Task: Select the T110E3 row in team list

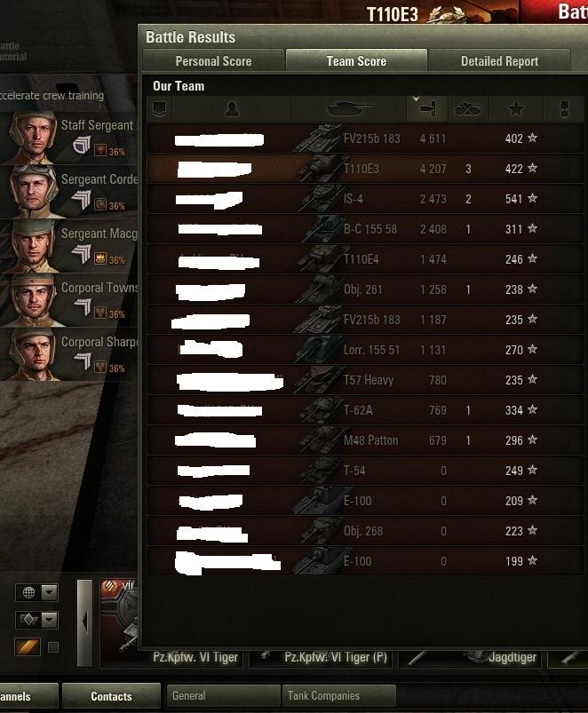Action: point(366,169)
